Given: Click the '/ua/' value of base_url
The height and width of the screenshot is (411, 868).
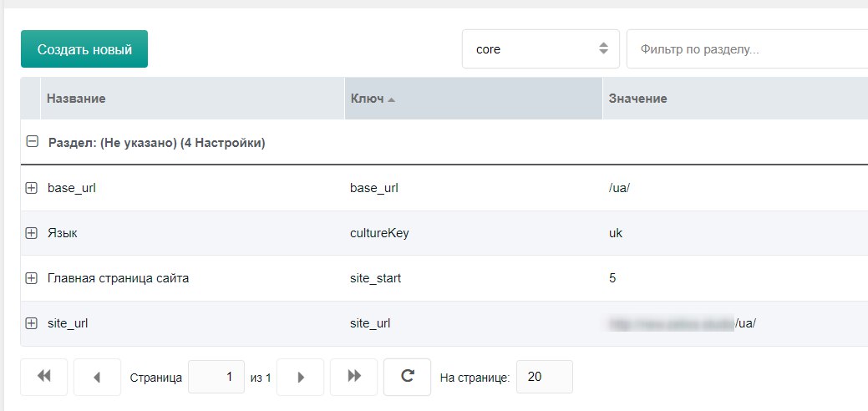Looking at the screenshot, I should pyautogui.click(x=619, y=188).
